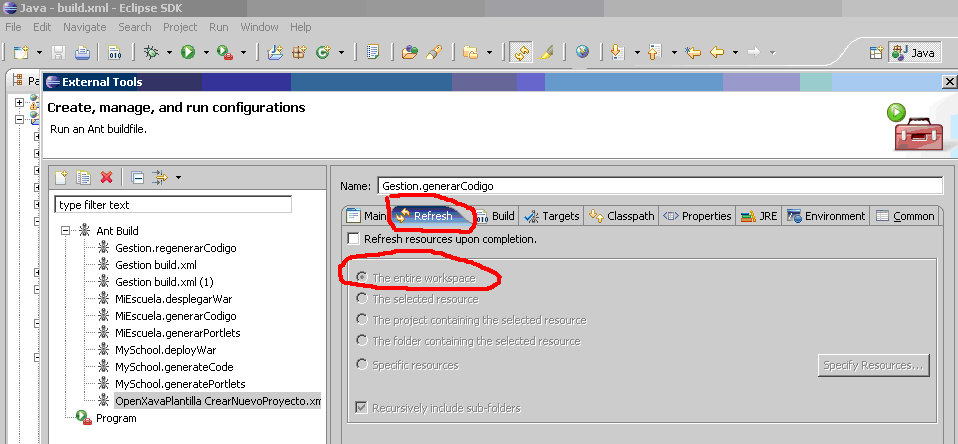Viewport: 958px width, 444px height.
Task: Open dropdown arrow next to New icon
Action: [x=39, y=53]
